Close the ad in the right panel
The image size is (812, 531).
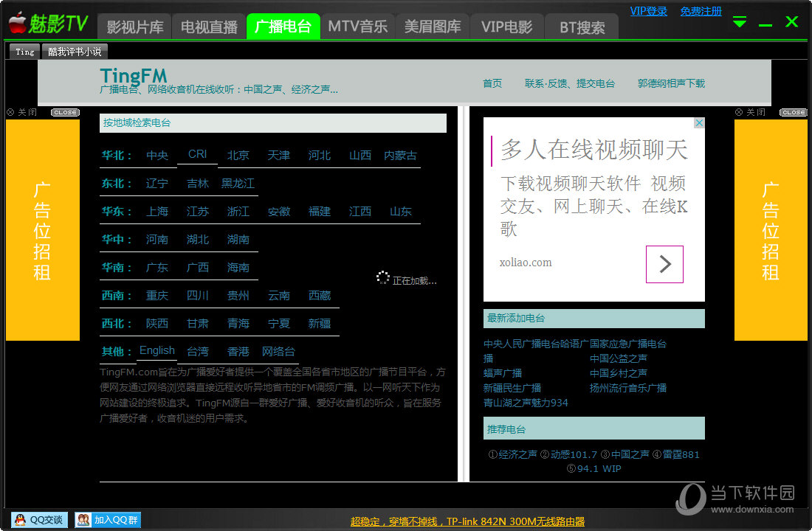tap(699, 122)
